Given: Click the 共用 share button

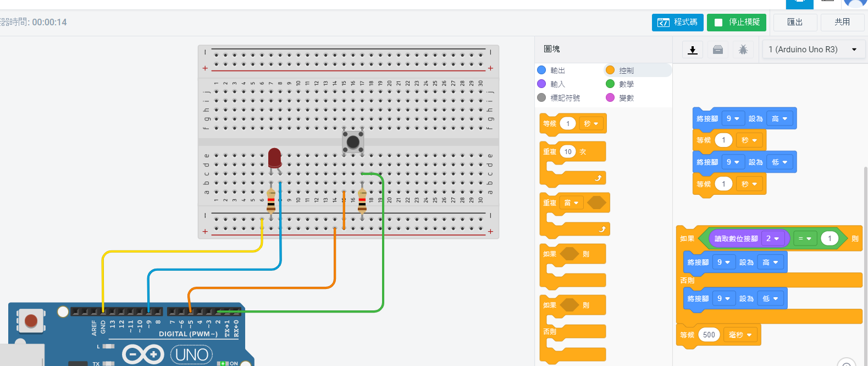Looking at the screenshot, I should (842, 23).
